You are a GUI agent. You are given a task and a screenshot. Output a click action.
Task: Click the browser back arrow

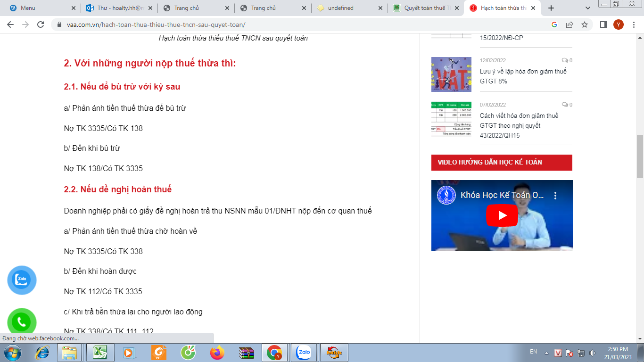coord(10,25)
